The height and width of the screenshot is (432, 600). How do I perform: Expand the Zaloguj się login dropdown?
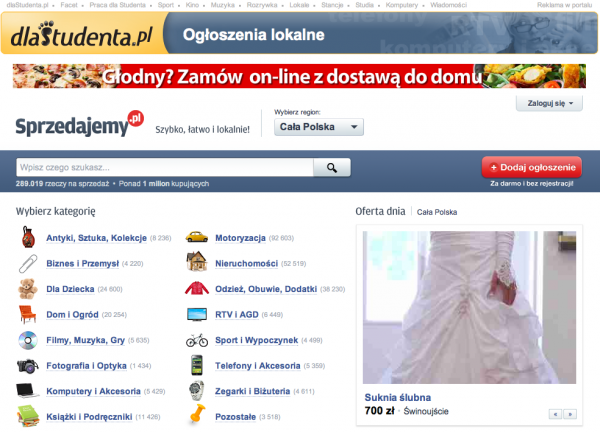click(x=549, y=103)
